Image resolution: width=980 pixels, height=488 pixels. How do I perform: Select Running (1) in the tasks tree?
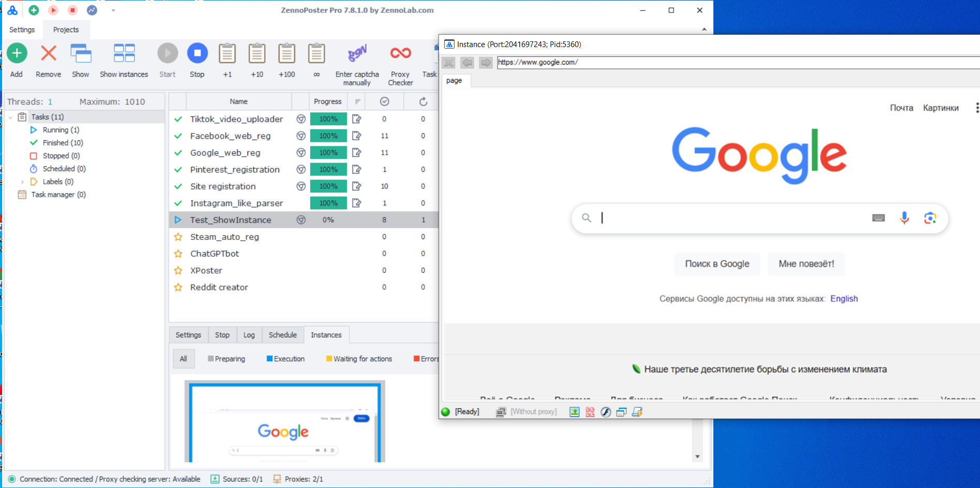61,130
